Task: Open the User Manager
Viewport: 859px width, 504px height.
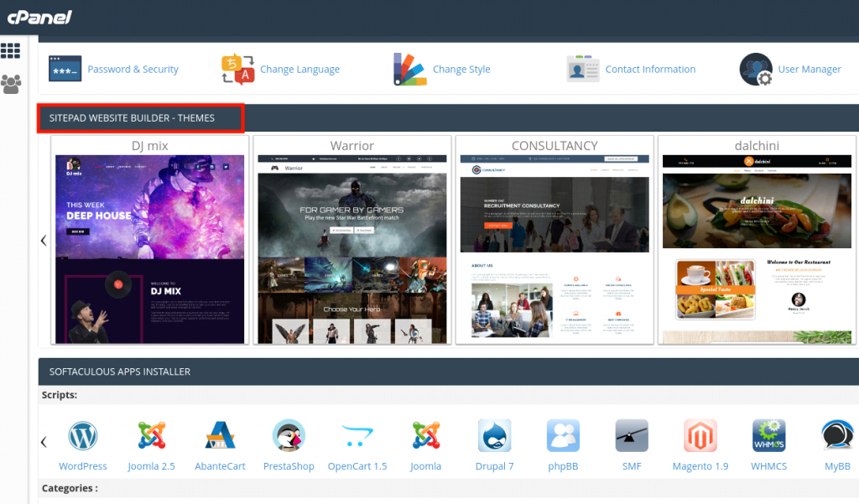Action: [x=809, y=69]
